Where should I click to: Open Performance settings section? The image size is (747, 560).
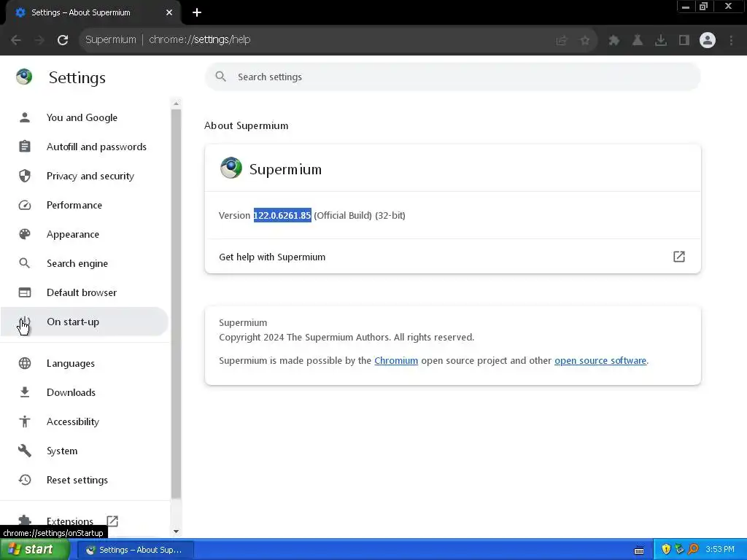point(85,205)
